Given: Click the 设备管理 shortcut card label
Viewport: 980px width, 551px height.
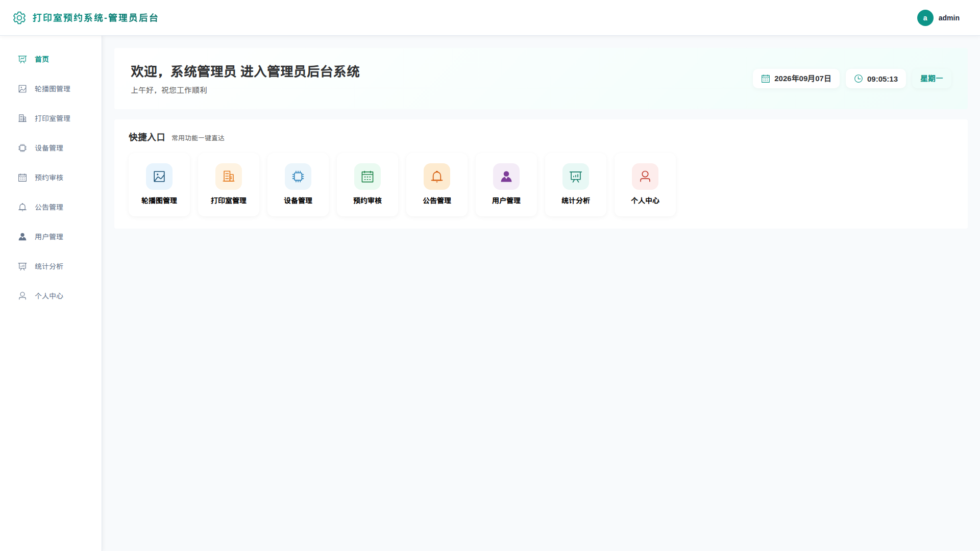Looking at the screenshot, I should point(298,201).
